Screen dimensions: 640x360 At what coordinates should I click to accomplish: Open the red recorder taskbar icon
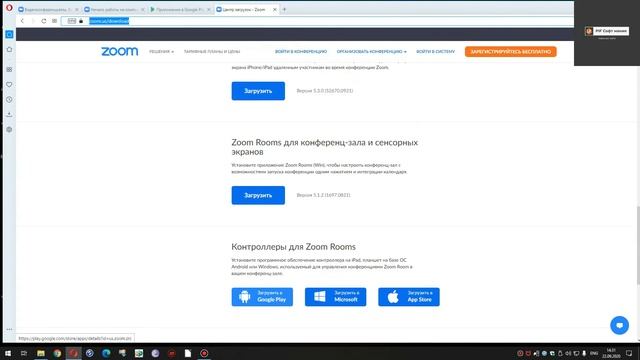204,353
